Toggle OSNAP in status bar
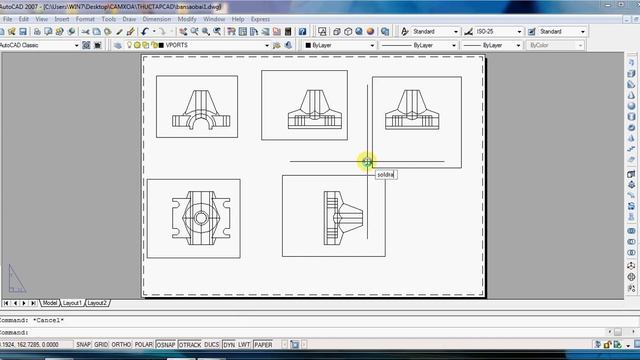Image resolution: width=640 pixels, height=360 pixels. pos(166,345)
